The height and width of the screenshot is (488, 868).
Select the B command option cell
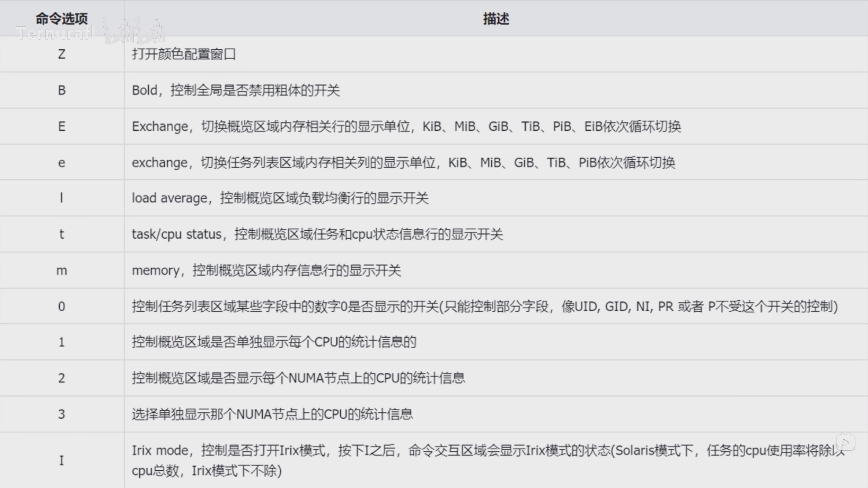click(62, 91)
